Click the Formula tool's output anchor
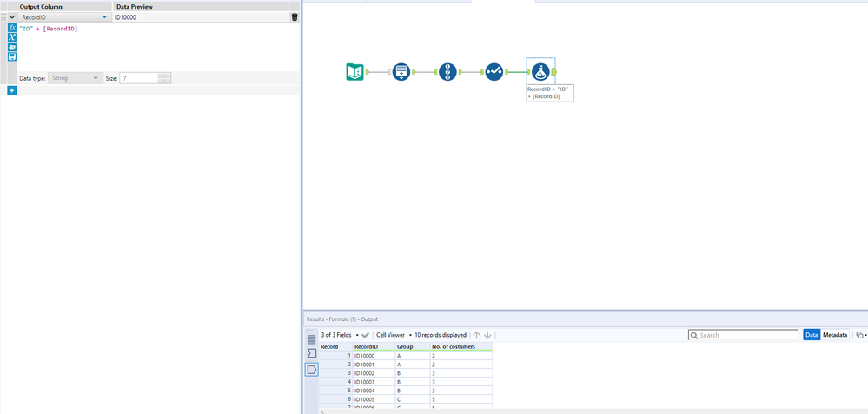868x414 pixels. [554, 72]
